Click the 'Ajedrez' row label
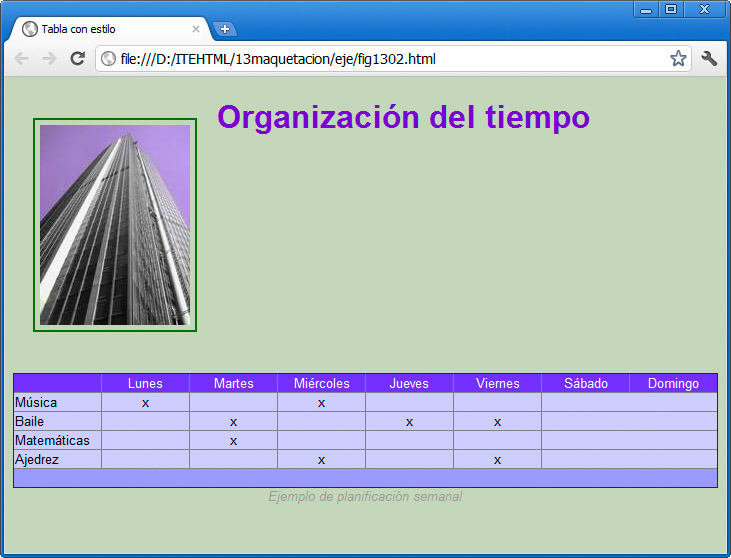 [37, 460]
